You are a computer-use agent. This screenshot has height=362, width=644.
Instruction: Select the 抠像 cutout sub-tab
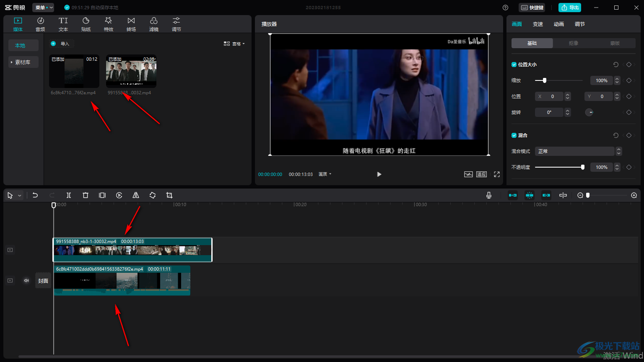pos(574,43)
